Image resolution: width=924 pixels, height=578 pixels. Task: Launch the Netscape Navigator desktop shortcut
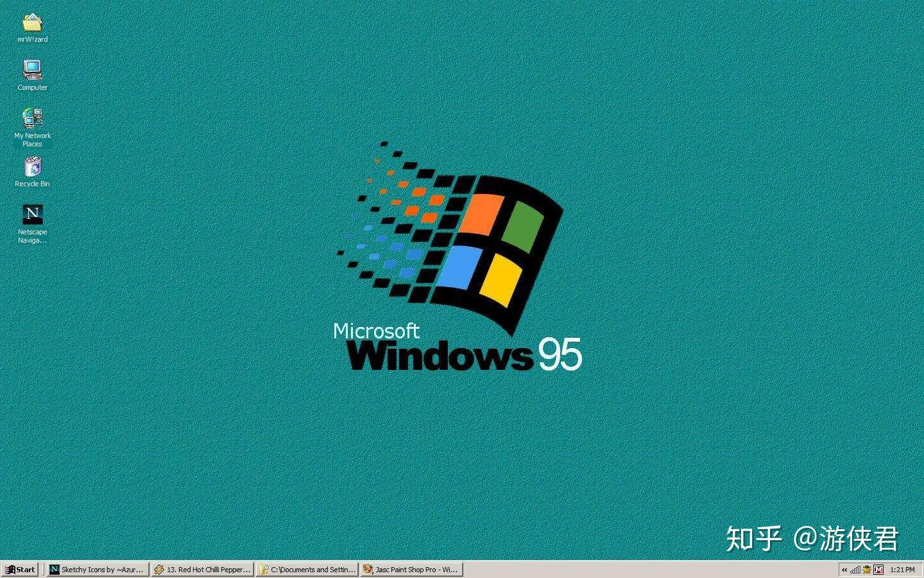tap(32, 215)
